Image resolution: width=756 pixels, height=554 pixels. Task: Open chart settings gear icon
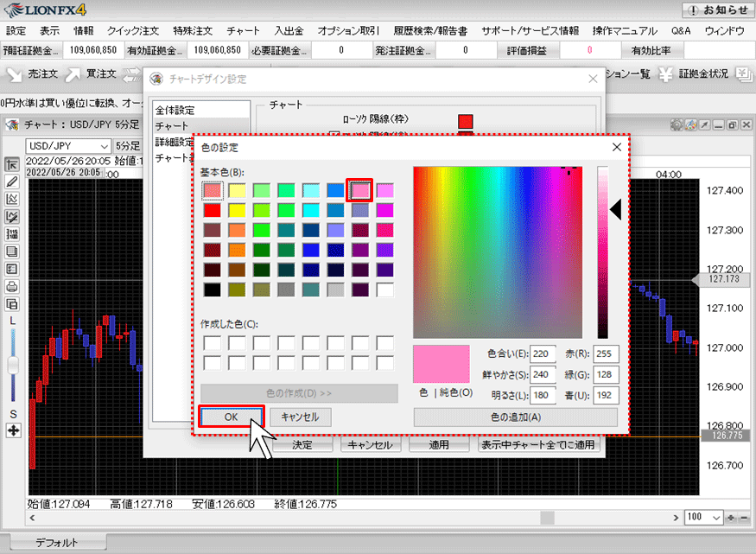click(x=677, y=124)
